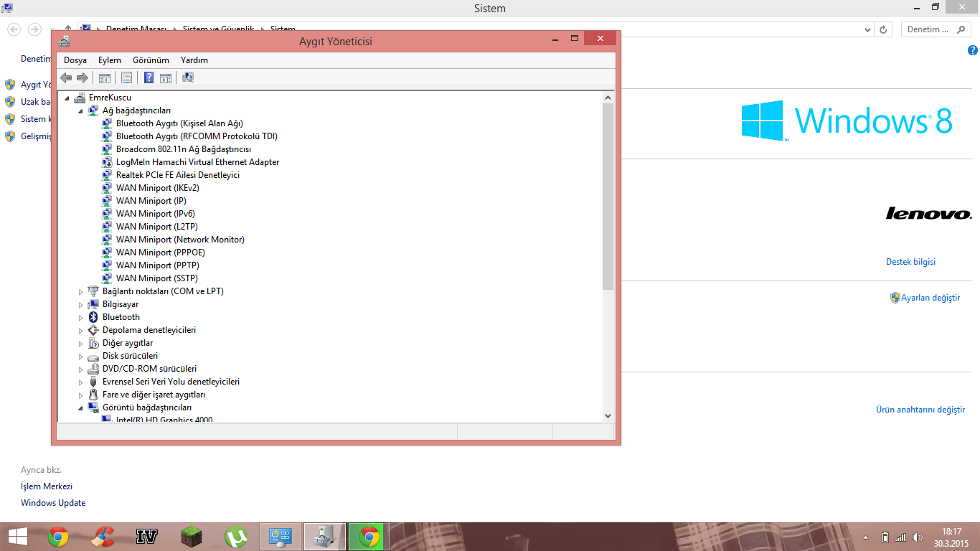The image size is (980, 551).
Task: Switch to the running Chrome taskbar window
Action: click(369, 537)
